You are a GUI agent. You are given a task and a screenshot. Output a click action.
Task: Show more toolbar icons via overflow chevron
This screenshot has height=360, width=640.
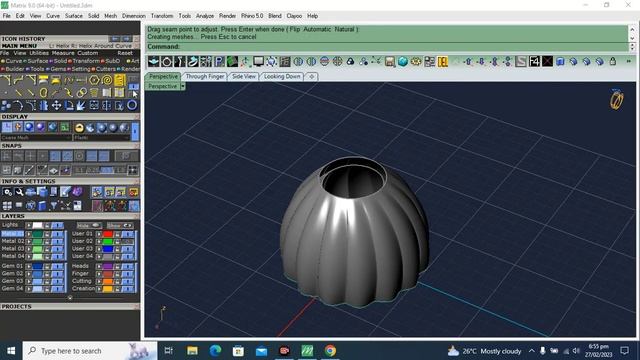(x=629, y=61)
